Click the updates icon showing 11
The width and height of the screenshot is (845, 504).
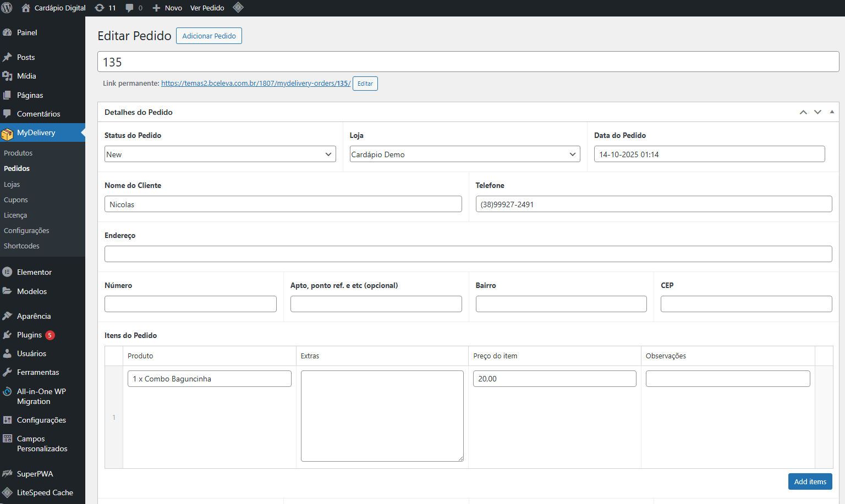100,8
